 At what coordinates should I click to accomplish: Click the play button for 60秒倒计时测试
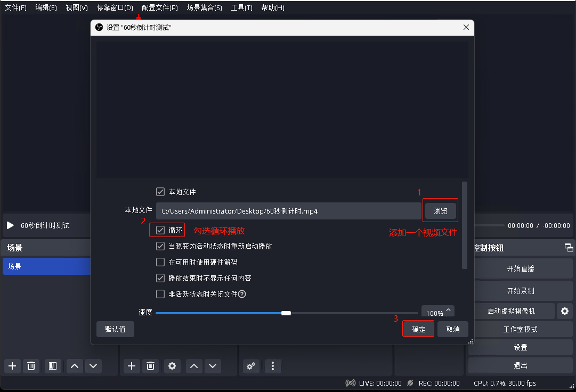10,225
